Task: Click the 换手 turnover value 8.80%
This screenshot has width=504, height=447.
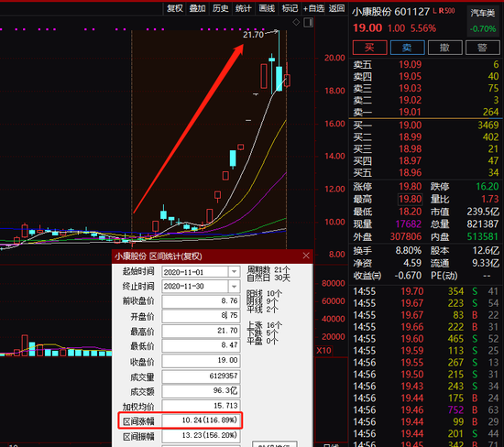Action: click(408, 250)
